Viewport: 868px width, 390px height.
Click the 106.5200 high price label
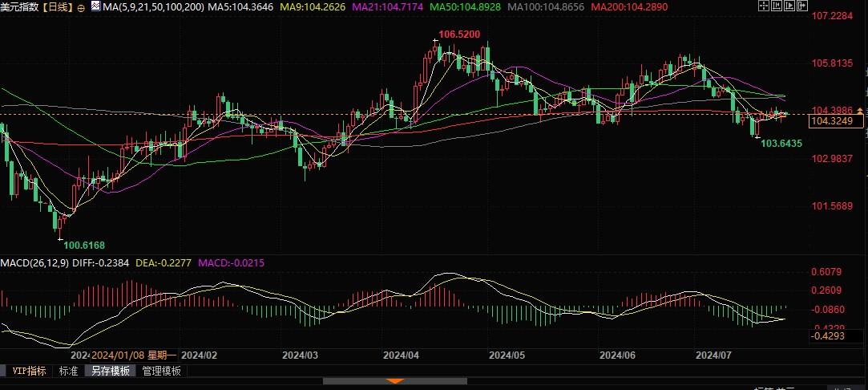pyautogui.click(x=459, y=35)
